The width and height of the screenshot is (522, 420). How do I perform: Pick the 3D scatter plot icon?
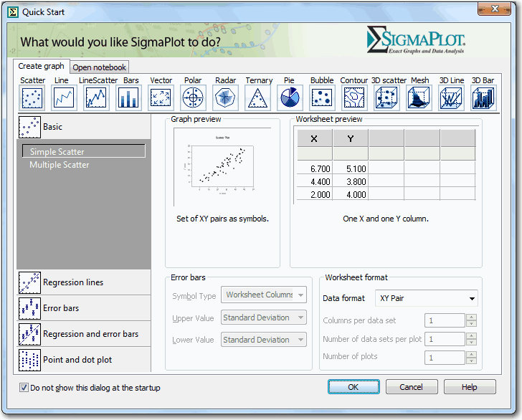[386, 98]
